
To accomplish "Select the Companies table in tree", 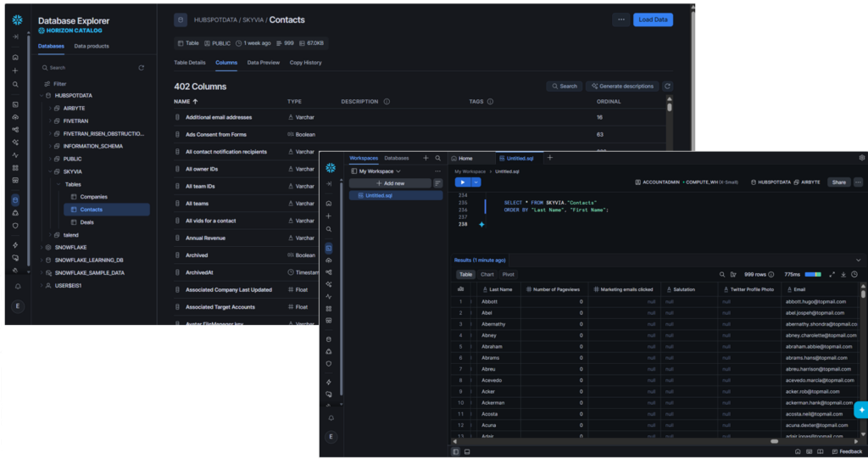I will click(93, 198).
